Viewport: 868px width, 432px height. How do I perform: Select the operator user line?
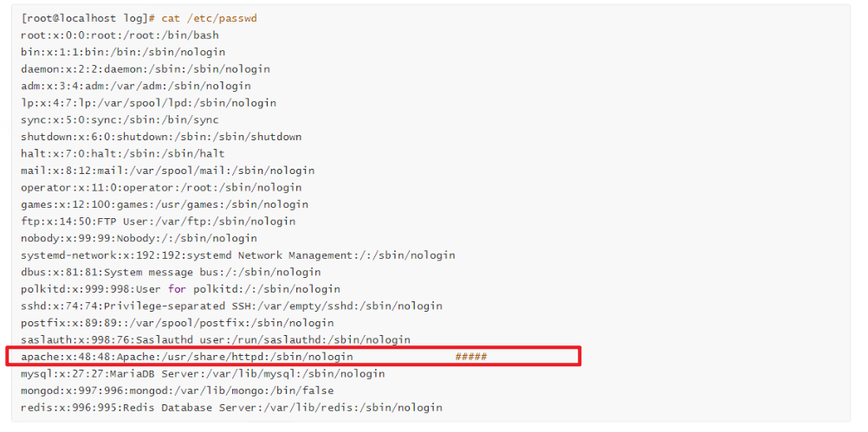pos(162,188)
